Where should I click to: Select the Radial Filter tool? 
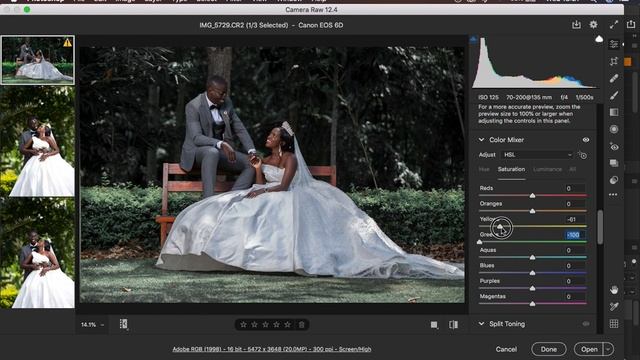[x=613, y=129]
